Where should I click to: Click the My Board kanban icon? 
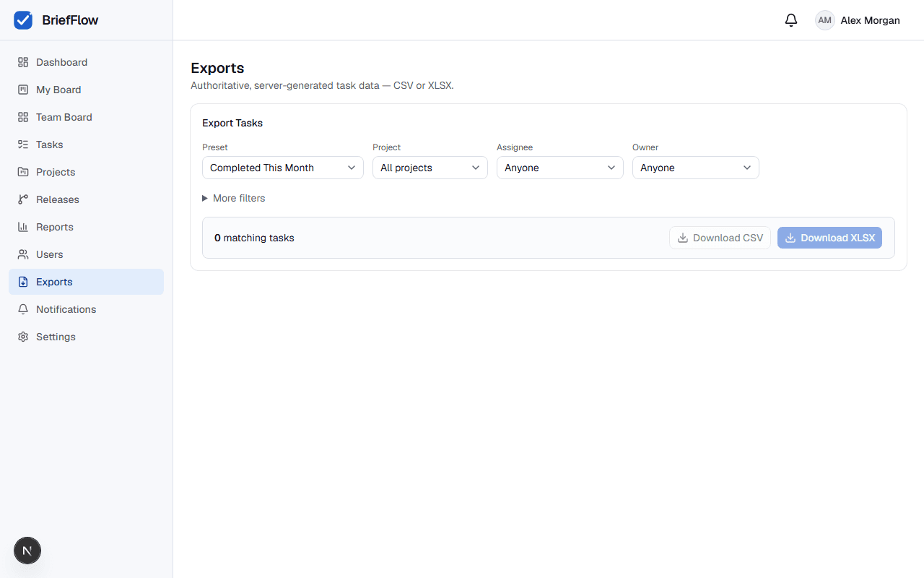point(23,90)
